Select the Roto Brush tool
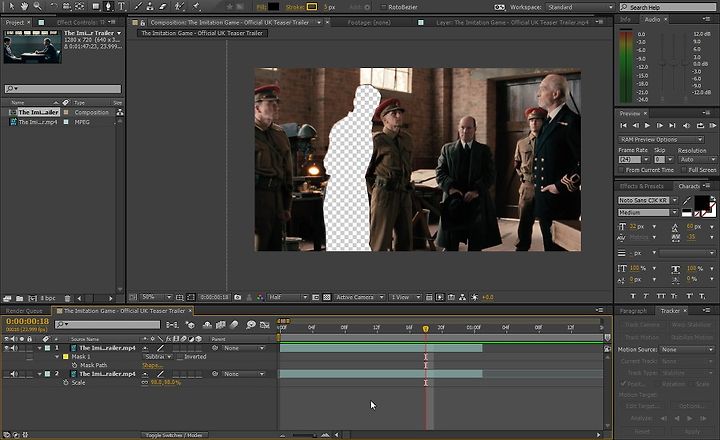This screenshot has height=440, width=720. click(180, 6)
